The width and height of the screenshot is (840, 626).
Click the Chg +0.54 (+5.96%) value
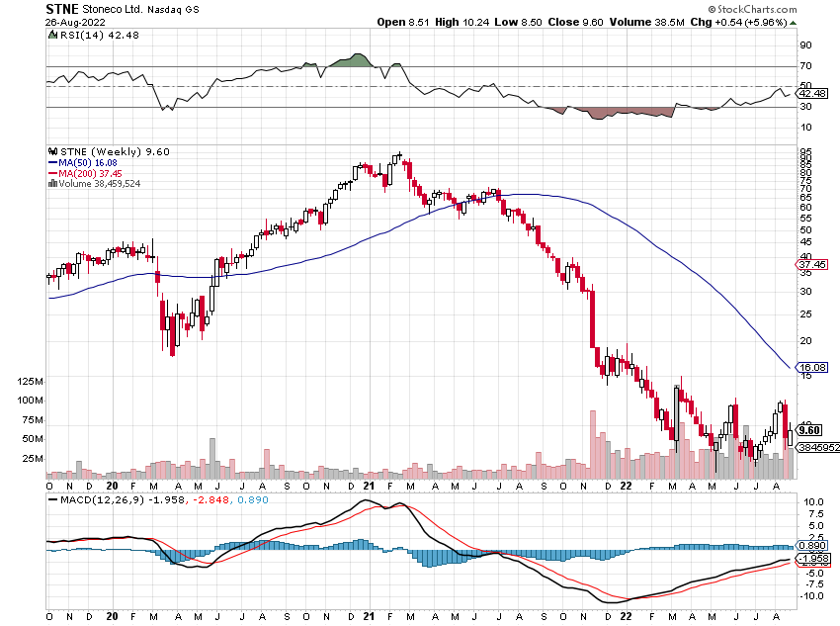[739, 22]
